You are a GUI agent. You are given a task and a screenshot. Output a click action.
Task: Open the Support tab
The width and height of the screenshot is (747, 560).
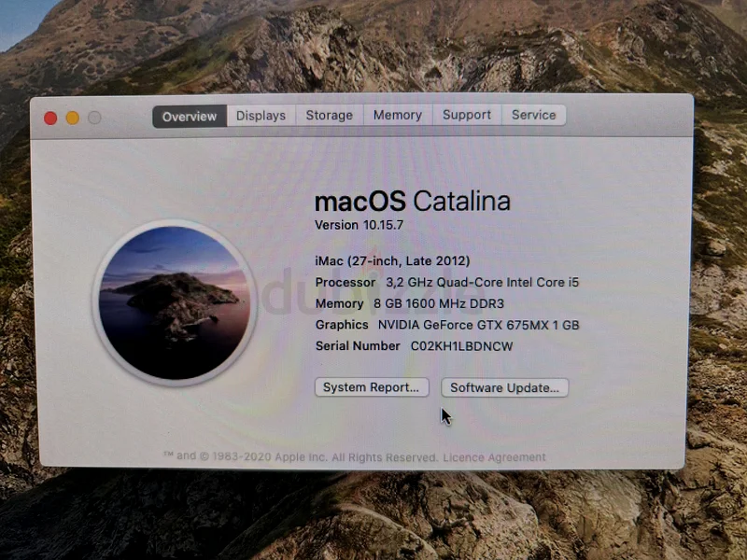point(467,115)
